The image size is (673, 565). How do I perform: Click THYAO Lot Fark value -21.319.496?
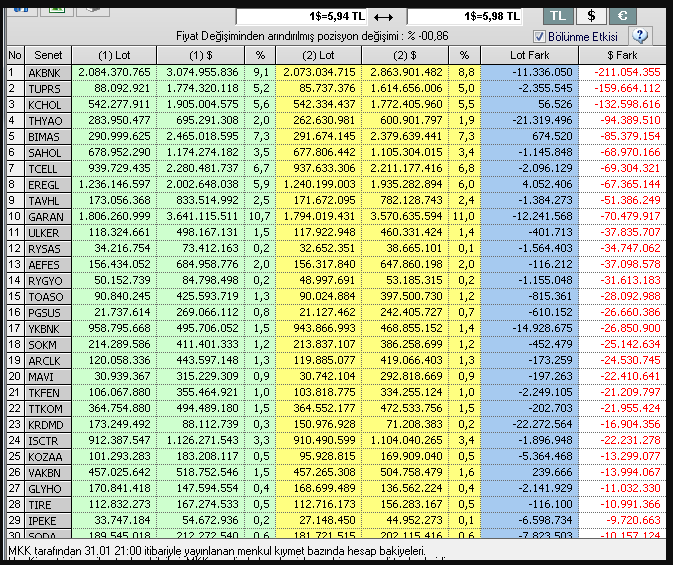[x=542, y=120]
